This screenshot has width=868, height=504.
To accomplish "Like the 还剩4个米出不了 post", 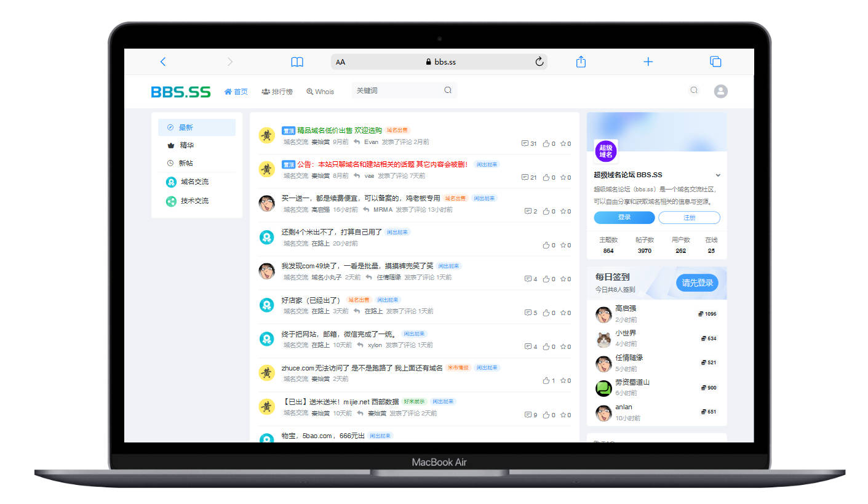I will click(549, 245).
